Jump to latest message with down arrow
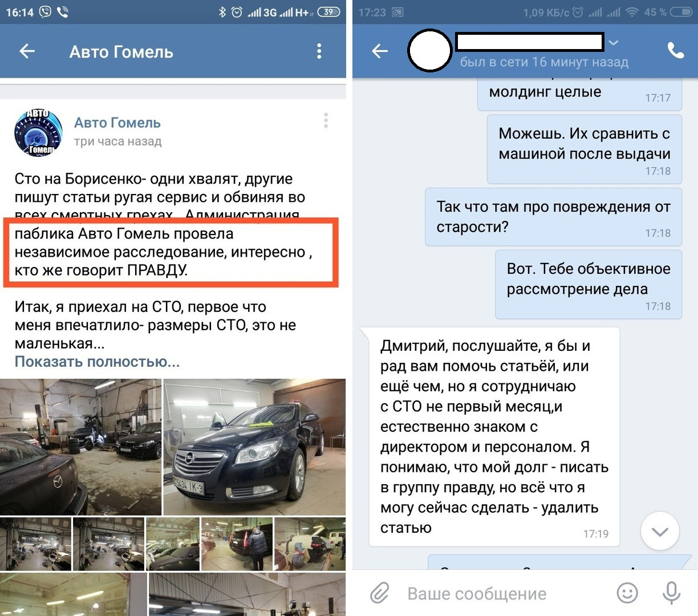Image resolution: width=698 pixels, height=616 pixels. click(660, 532)
